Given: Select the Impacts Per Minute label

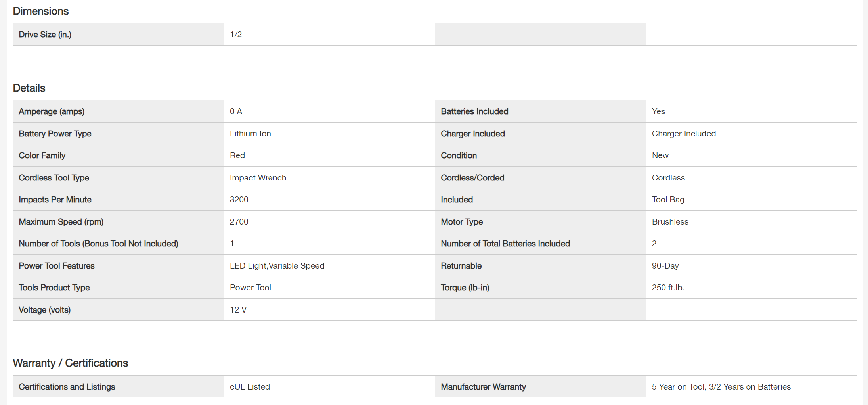Looking at the screenshot, I should pos(55,200).
